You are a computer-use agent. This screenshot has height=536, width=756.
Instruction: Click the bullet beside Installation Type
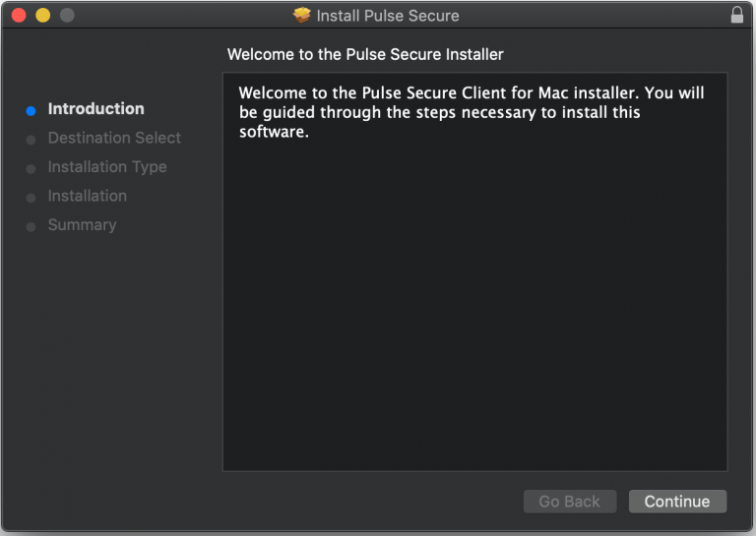(31, 168)
